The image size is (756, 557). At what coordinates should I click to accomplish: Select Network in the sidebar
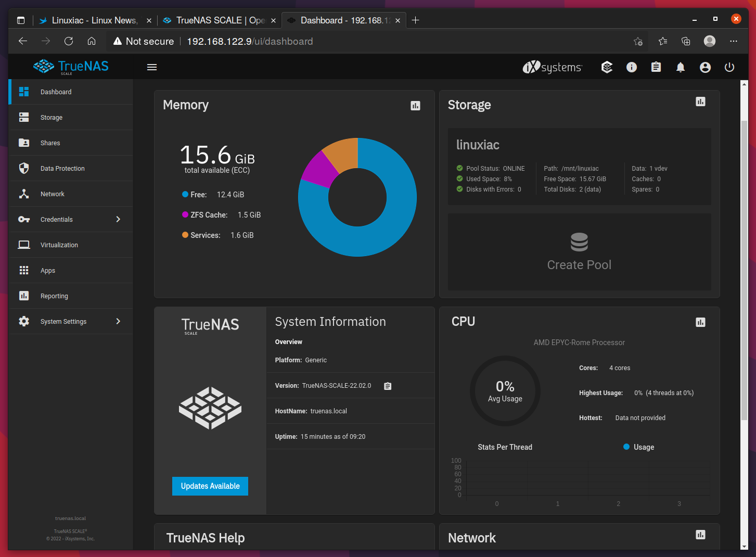coord(71,194)
